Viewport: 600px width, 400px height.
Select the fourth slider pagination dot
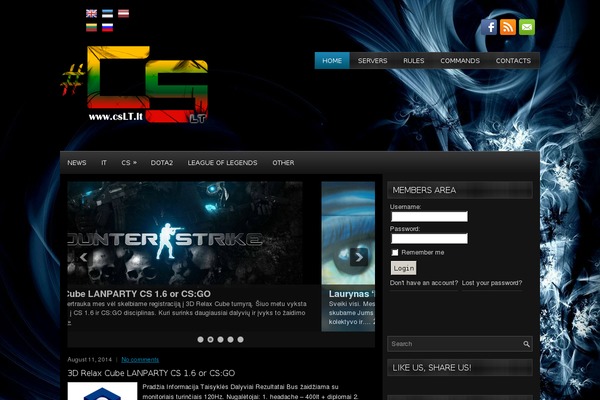click(x=230, y=340)
